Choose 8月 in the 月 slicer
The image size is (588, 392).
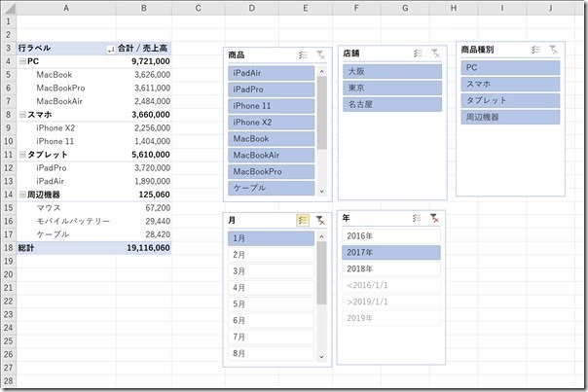tap(272, 353)
